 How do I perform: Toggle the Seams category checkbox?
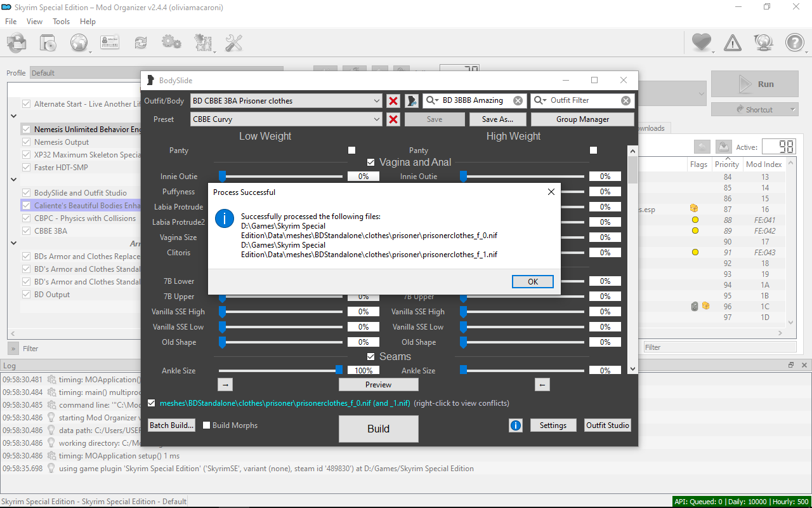370,357
